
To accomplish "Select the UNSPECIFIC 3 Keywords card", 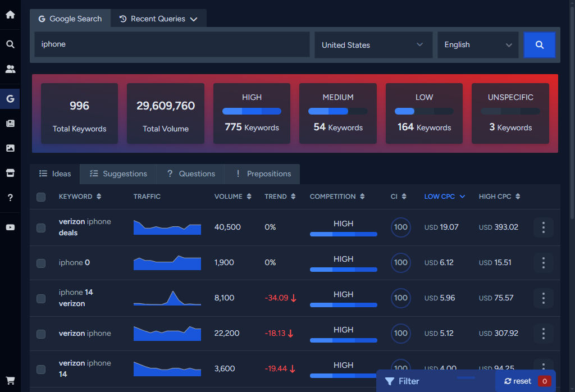I will pyautogui.click(x=510, y=113).
